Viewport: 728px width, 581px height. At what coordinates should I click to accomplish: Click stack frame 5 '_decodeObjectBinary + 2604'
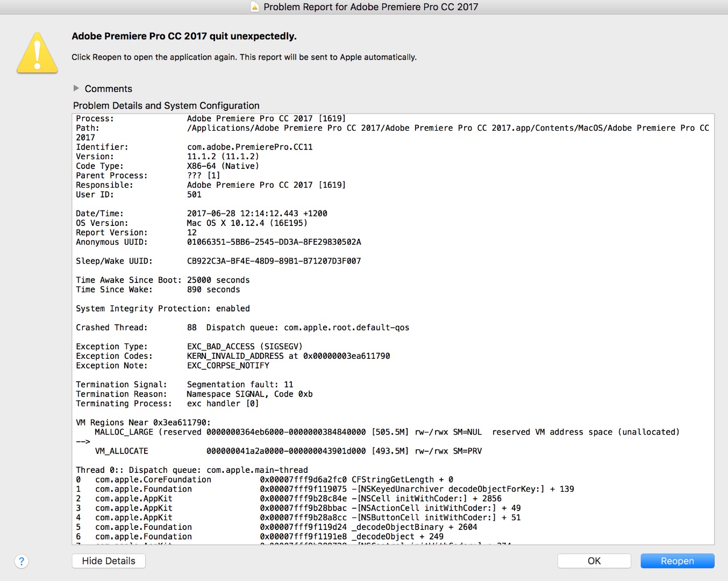point(415,527)
